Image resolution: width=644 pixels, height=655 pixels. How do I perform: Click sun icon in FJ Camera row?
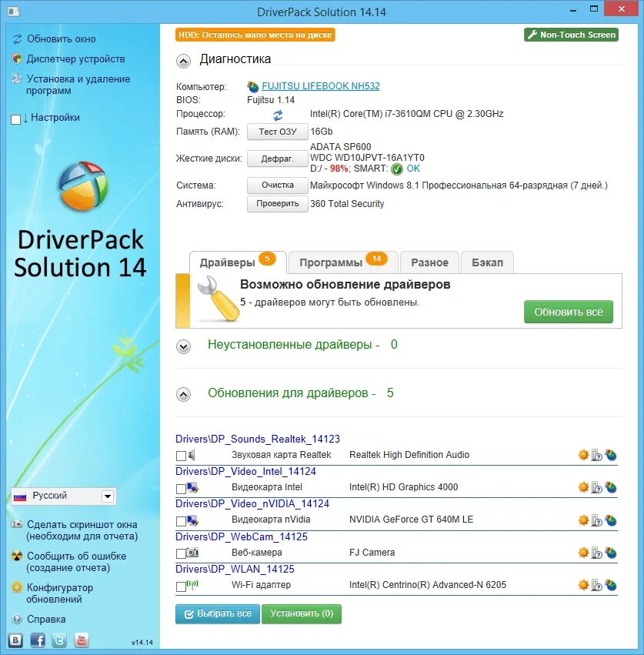(x=583, y=553)
